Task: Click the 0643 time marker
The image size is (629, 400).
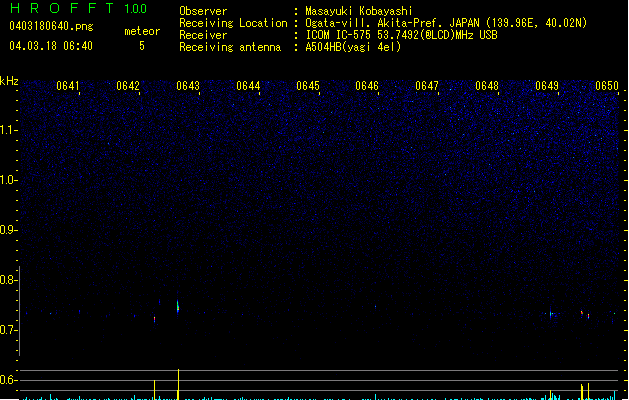Action: pos(188,86)
